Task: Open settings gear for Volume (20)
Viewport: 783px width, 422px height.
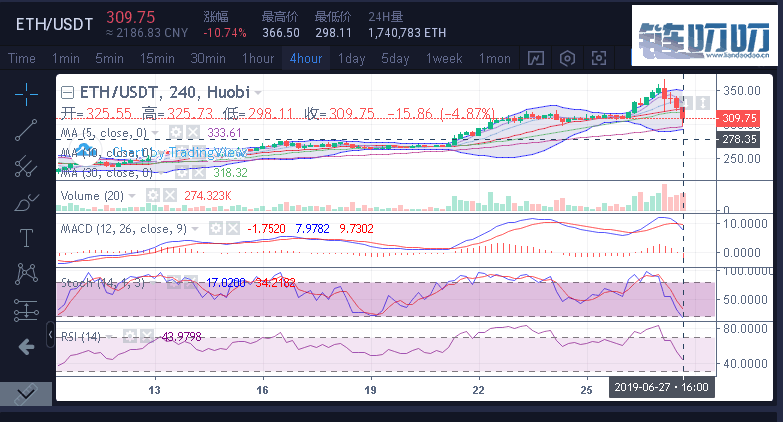Action: [x=153, y=195]
